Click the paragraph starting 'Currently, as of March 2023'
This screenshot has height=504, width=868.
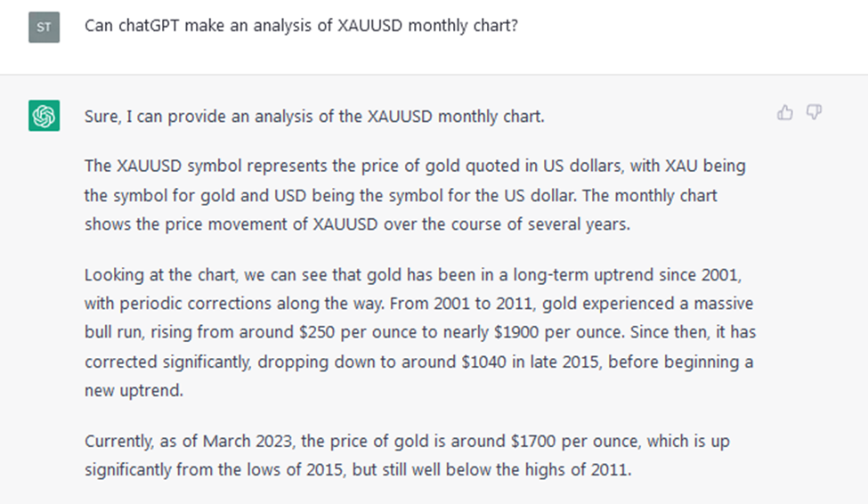click(x=408, y=455)
